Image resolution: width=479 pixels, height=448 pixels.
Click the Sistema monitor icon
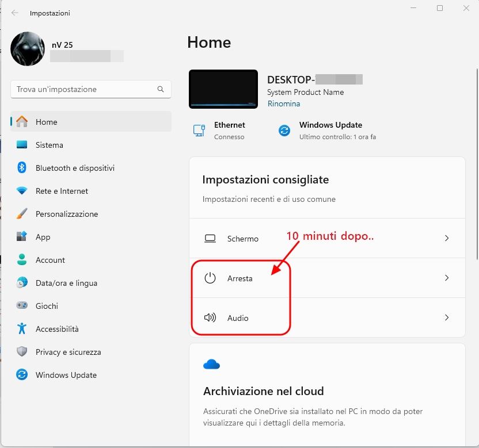tap(22, 145)
